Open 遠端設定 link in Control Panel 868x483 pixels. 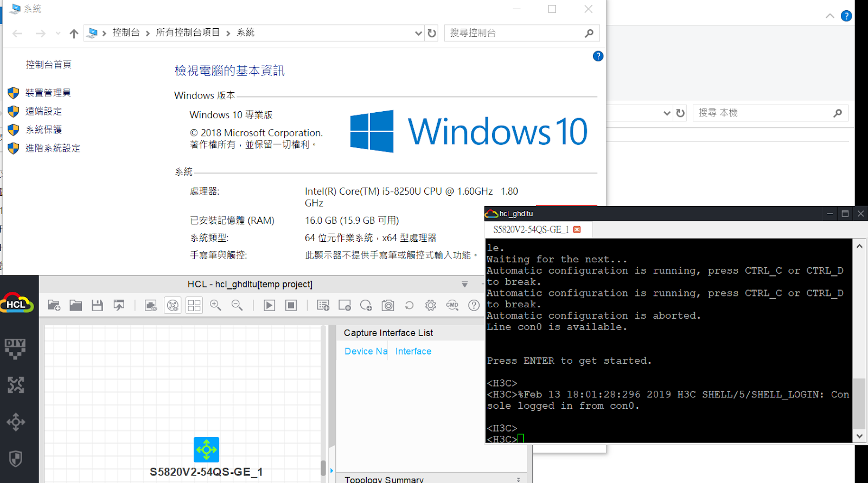43,111
